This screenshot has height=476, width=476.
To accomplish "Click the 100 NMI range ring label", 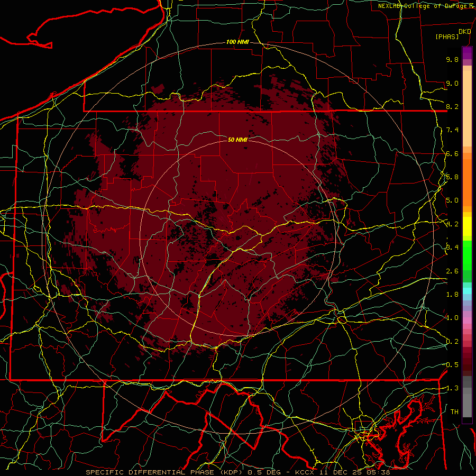I will click(237, 42).
